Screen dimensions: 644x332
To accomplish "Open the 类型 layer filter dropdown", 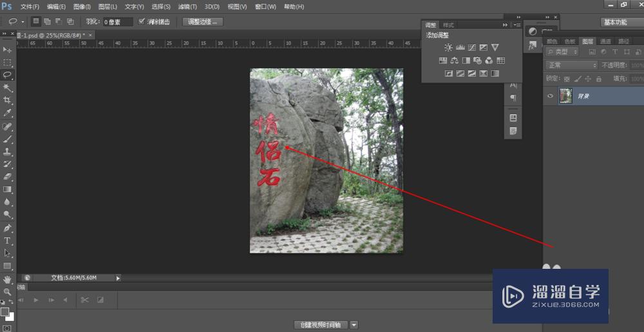I will [562, 52].
